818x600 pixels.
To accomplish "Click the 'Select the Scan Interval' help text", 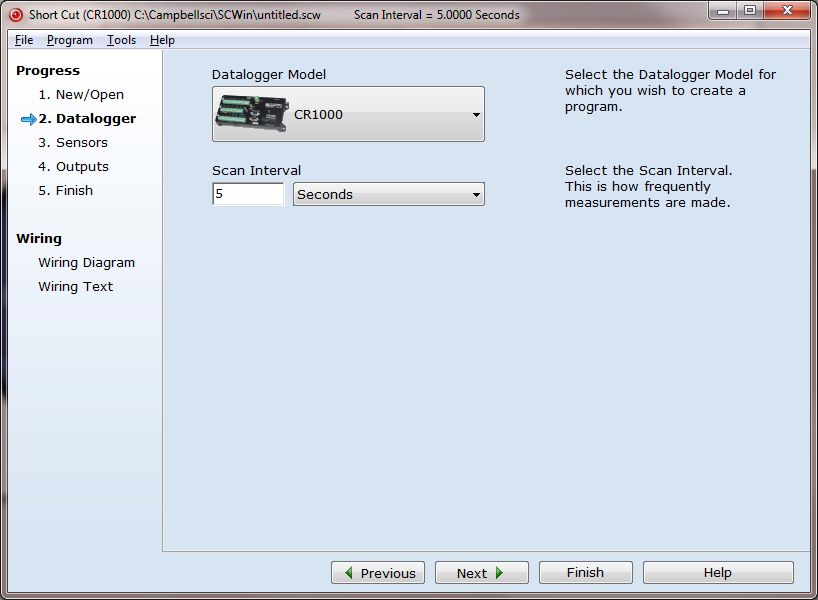I will [648, 186].
